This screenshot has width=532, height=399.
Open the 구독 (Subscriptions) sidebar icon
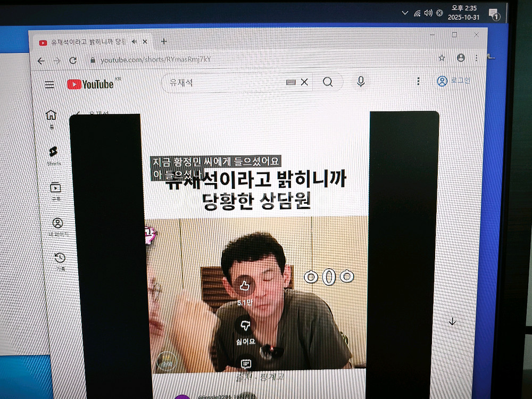click(55, 187)
